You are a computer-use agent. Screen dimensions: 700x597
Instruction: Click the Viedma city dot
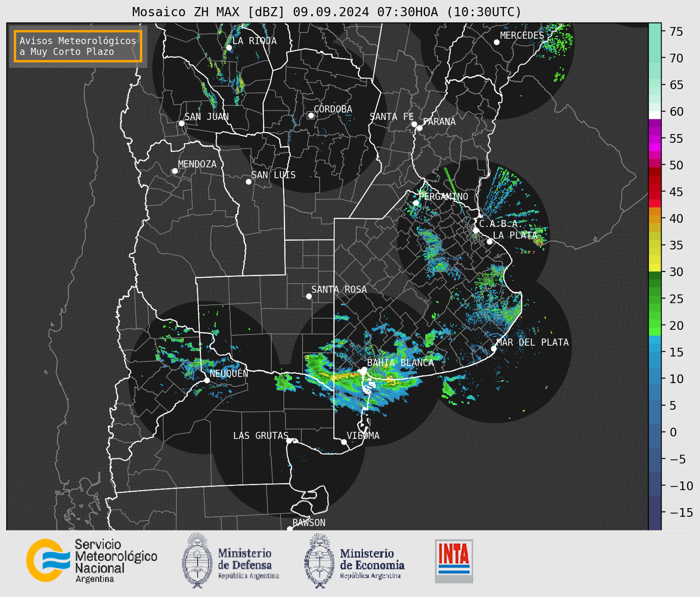tap(344, 442)
